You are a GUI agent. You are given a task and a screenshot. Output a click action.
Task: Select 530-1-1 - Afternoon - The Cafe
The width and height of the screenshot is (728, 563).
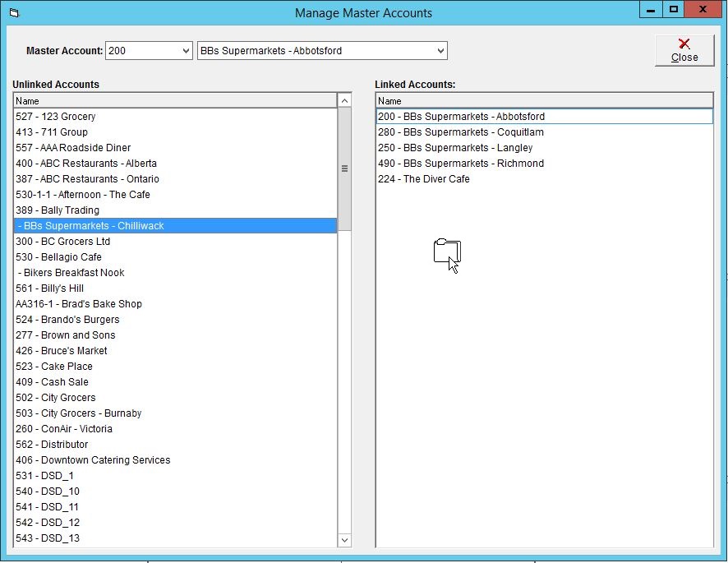coord(175,195)
